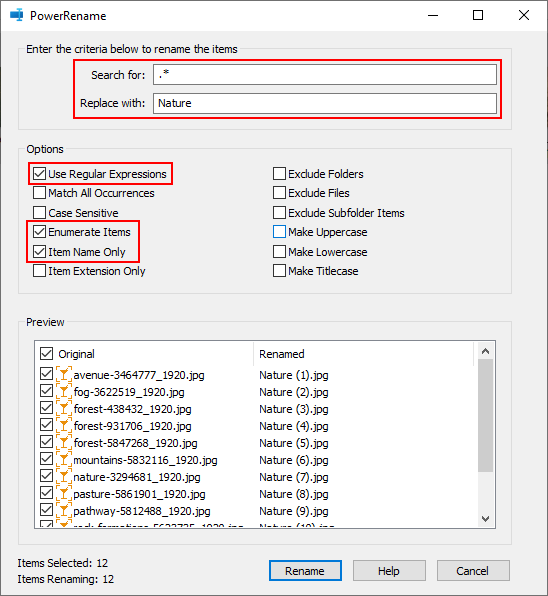Select fog-3622519_1920.jpg file name

(129, 392)
